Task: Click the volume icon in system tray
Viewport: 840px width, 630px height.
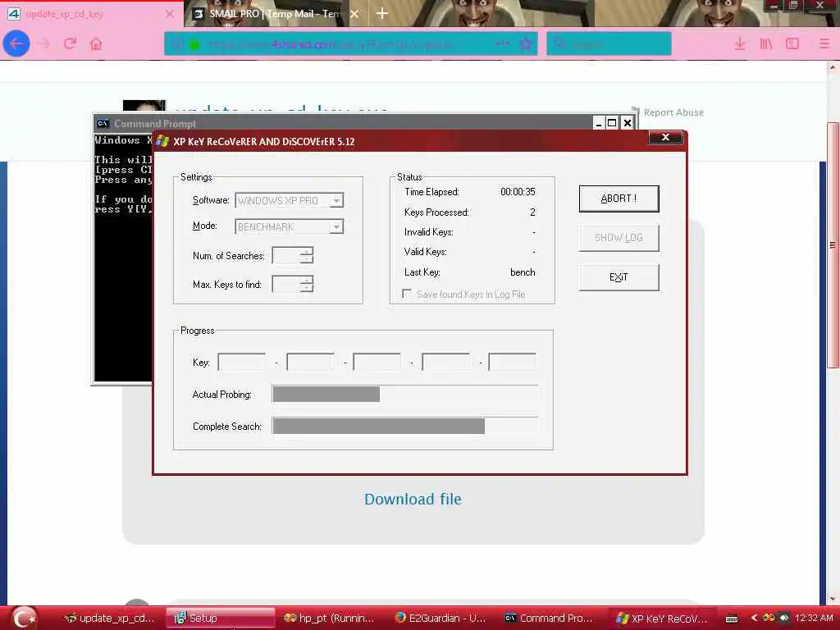Action: click(x=784, y=618)
